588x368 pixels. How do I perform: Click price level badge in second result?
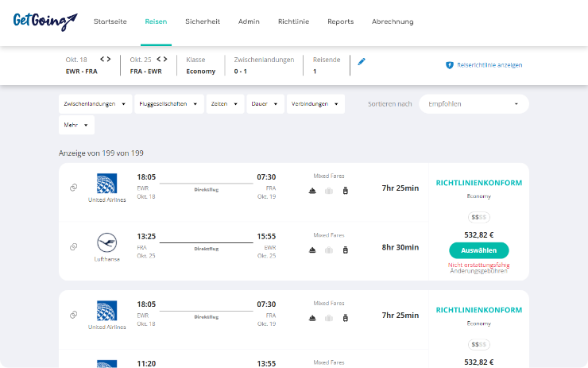coord(479,344)
